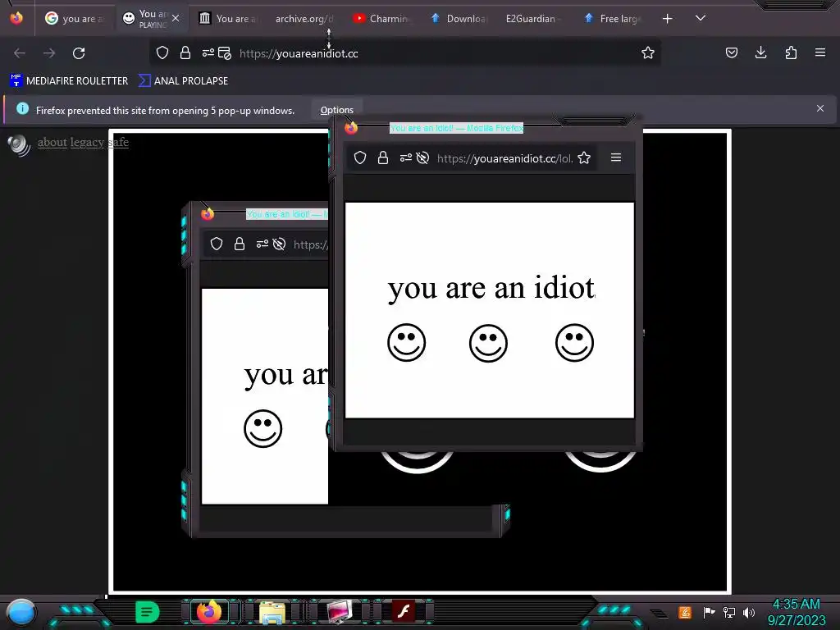Click the clock showing 4:35 AM
Viewport: 840px width, 630px height.
[796, 604]
